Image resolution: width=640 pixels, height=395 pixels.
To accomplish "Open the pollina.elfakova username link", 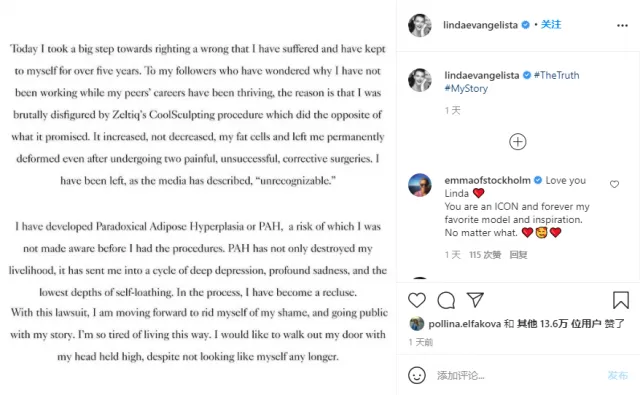I will (464, 324).
